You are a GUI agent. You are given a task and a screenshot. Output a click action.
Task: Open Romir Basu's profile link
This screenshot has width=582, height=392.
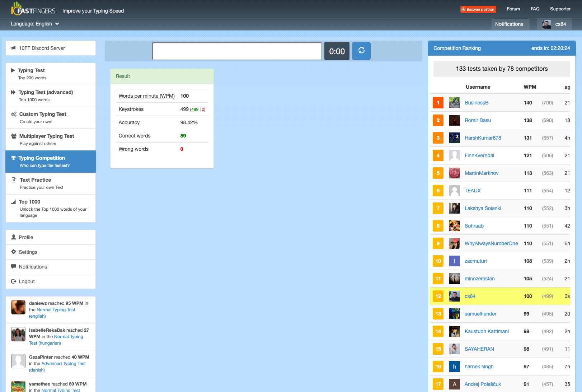pyautogui.click(x=478, y=120)
